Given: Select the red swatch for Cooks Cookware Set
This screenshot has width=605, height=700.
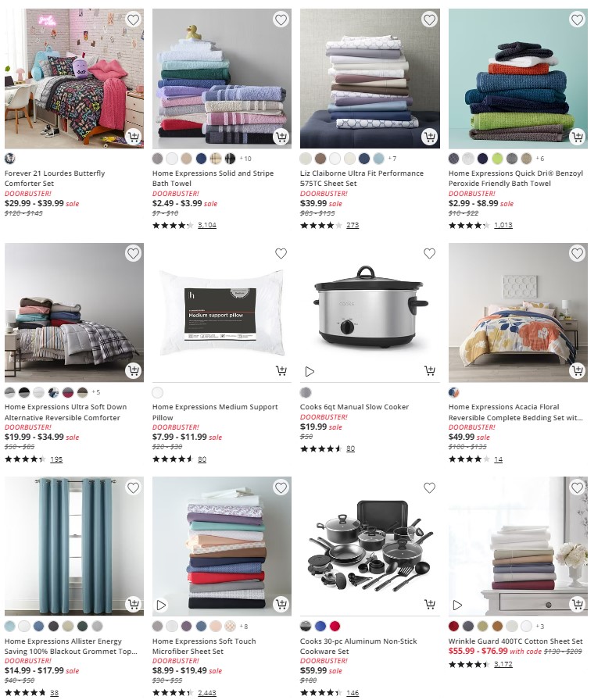Looking at the screenshot, I should (x=335, y=627).
